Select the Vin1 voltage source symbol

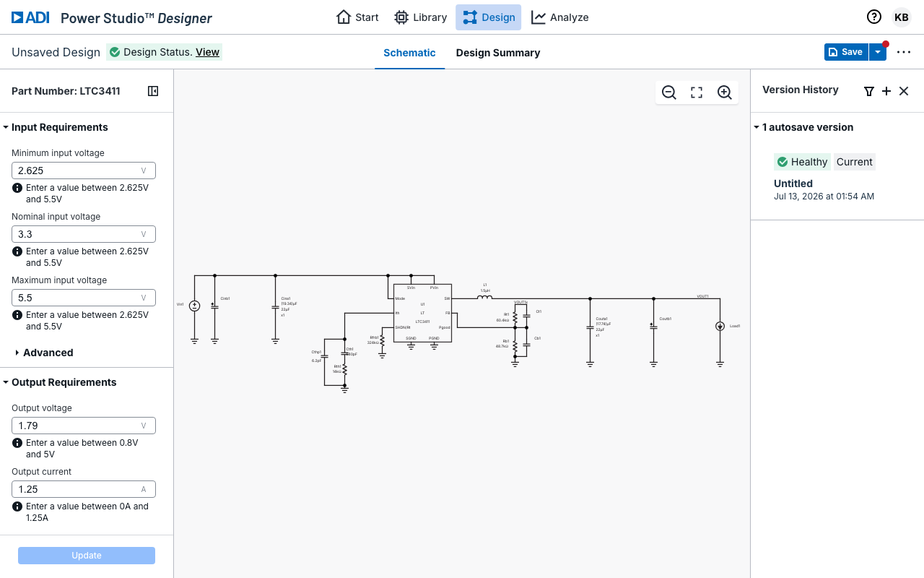(194, 306)
